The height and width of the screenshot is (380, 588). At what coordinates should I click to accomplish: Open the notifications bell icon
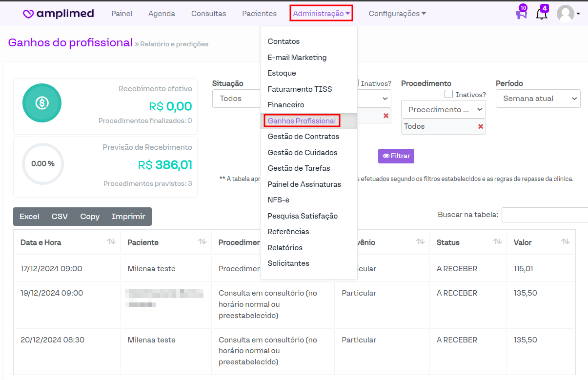pos(542,13)
